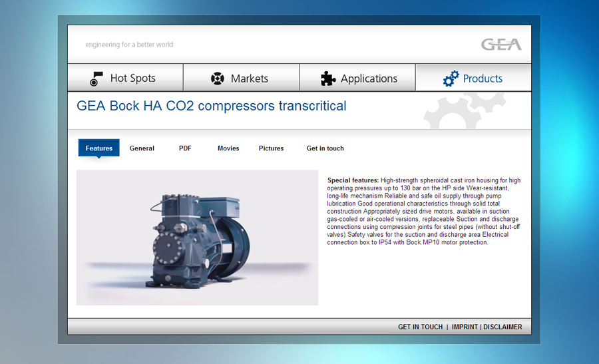Viewport: 599px width, 364px height.
Task: Click the GEA logo in the header
Action: [501, 45]
